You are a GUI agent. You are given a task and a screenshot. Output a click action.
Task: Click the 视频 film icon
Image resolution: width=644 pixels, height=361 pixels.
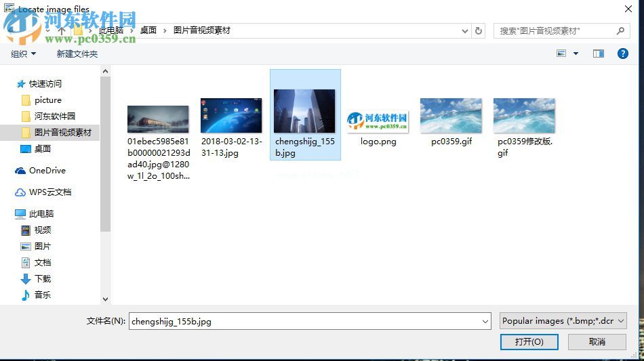pos(26,230)
